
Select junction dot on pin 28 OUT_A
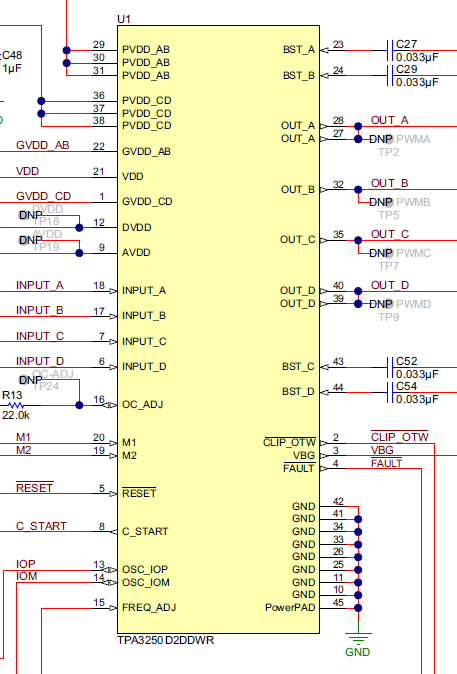tap(358, 126)
